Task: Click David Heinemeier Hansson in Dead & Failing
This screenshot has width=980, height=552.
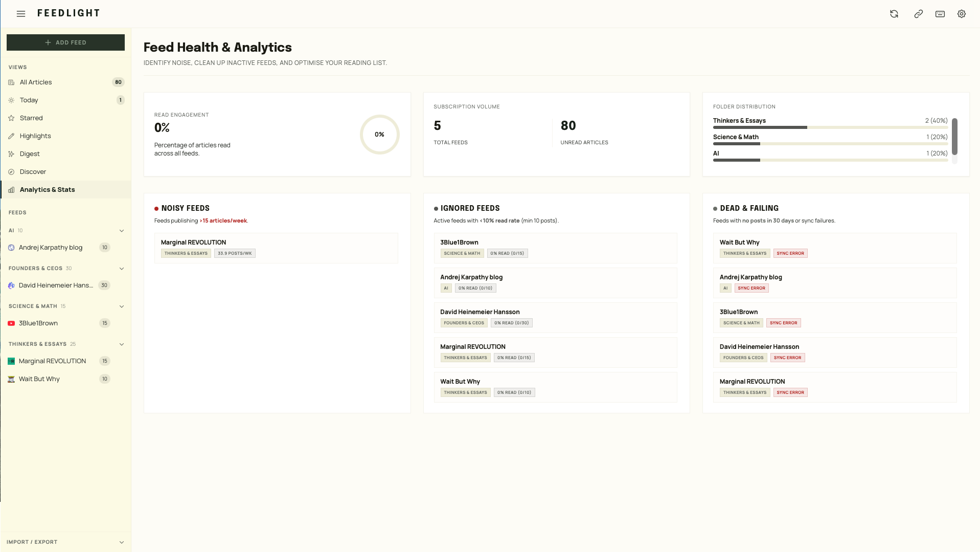Action: [x=835, y=352]
